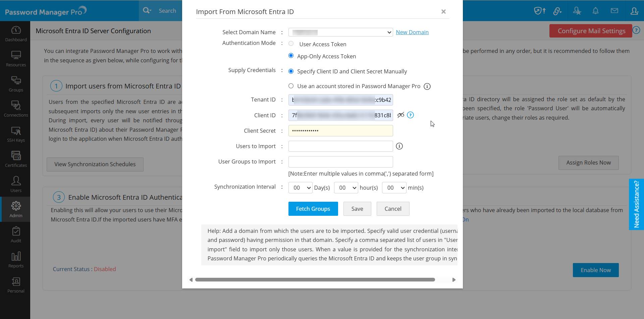This screenshot has width=644, height=319.
Task: Open the Day(s) synchronization interval dropdown
Action: [x=300, y=188]
